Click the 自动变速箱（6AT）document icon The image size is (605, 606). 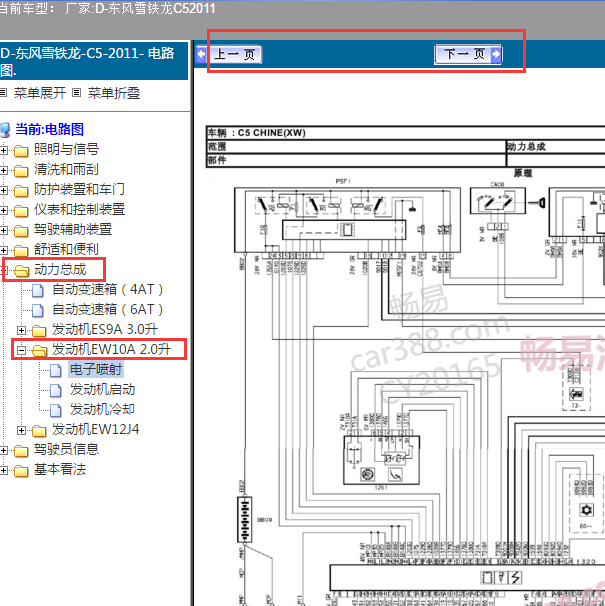click(x=37, y=310)
